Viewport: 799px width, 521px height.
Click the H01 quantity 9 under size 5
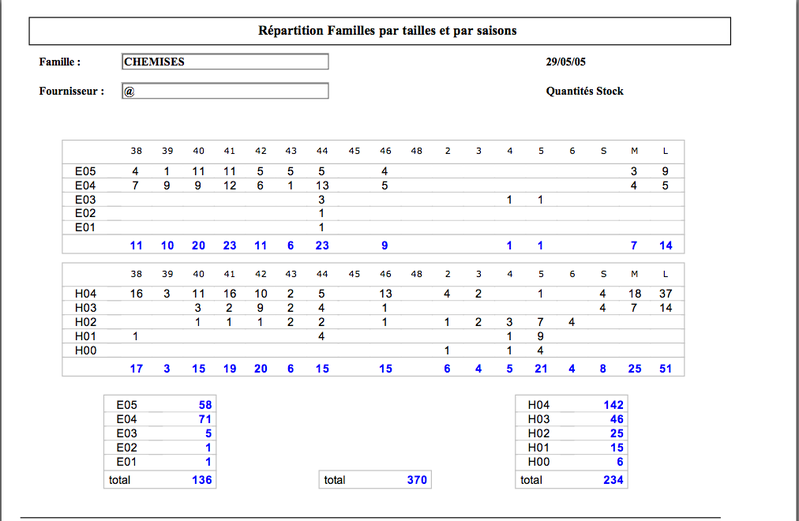point(541,336)
